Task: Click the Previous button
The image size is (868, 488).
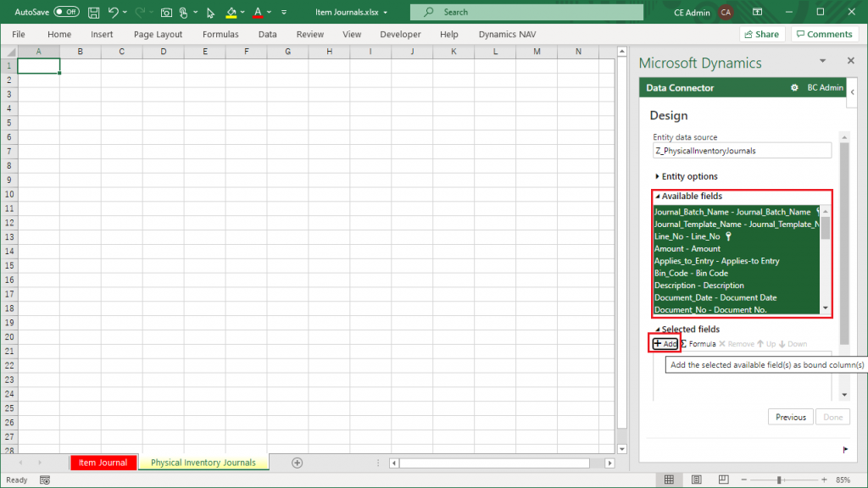Action: [x=791, y=417]
